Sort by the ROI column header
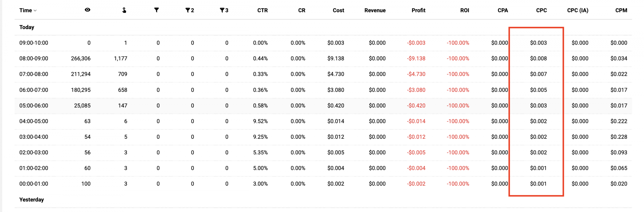Viewport: 644px width, 212px height. [x=464, y=10]
